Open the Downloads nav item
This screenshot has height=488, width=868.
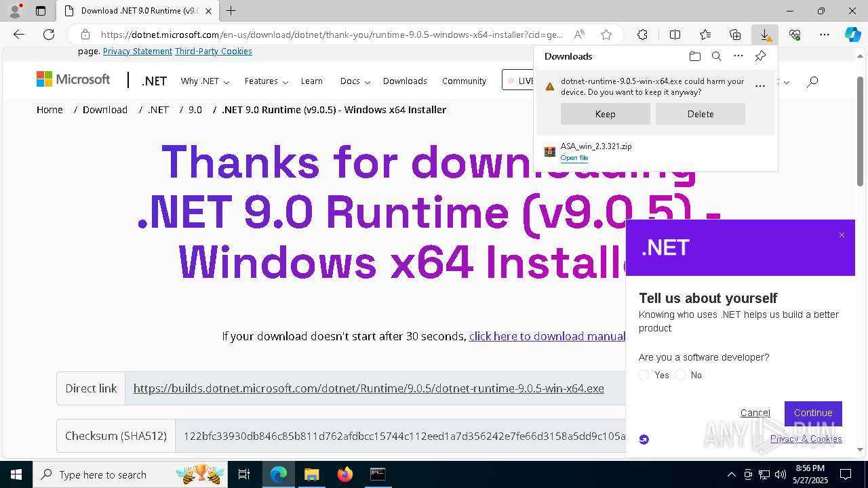click(x=405, y=81)
